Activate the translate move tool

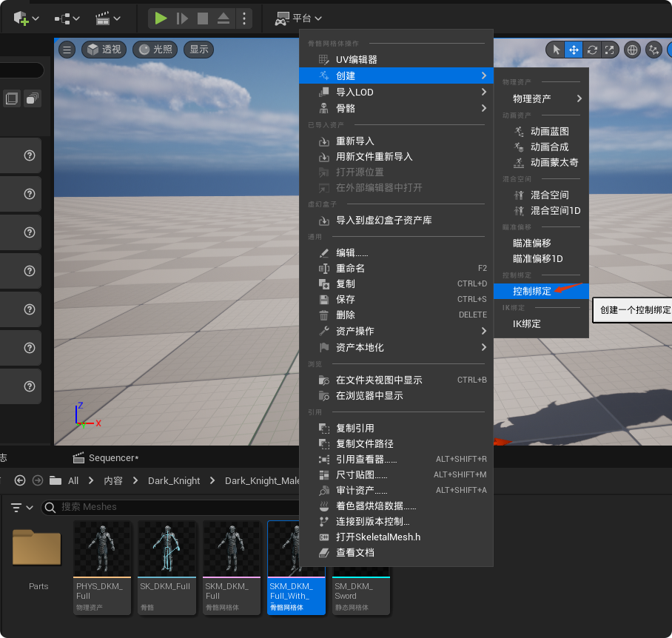click(x=574, y=50)
